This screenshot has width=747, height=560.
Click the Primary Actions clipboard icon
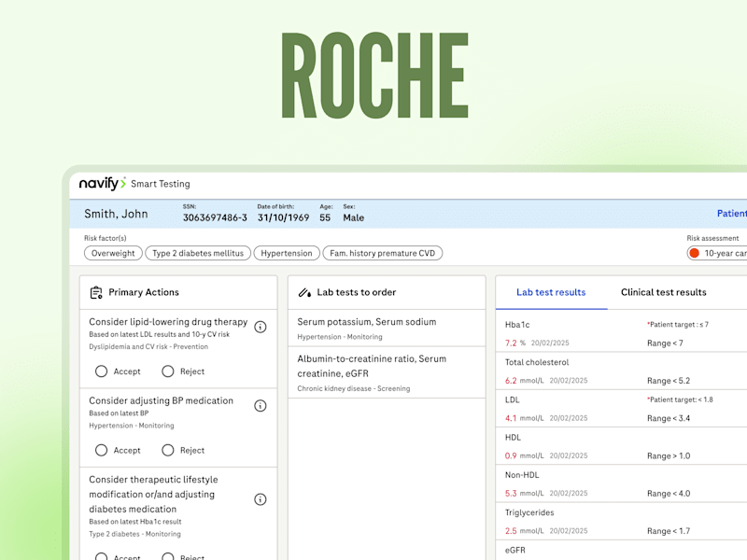click(96, 292)
